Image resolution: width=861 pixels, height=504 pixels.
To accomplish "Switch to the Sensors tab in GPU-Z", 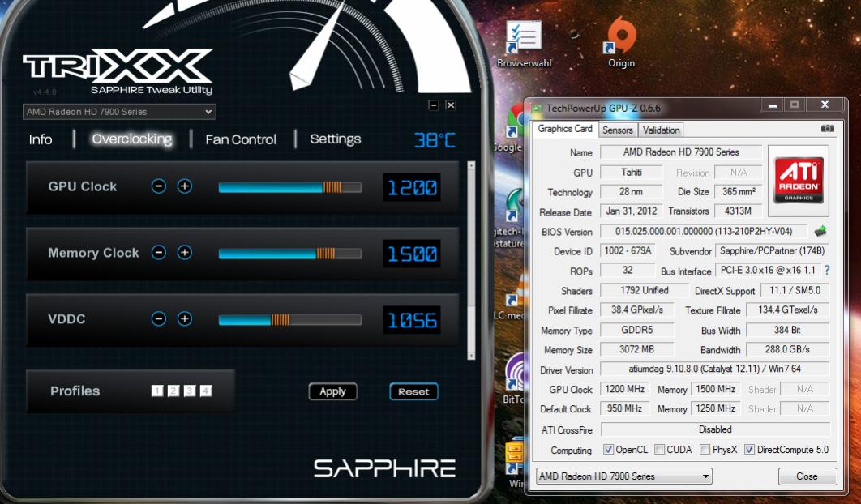I will click(x=618, y=130).
